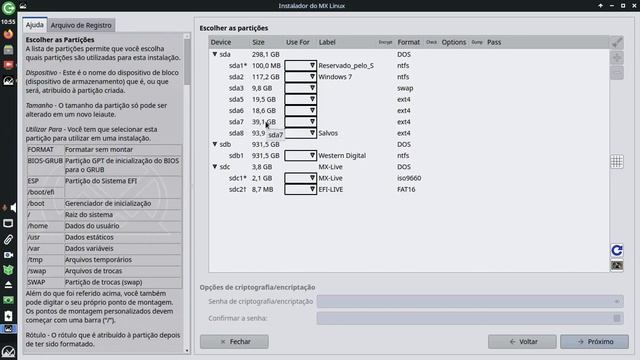Open Use For dropdown for sdc21
The image size is (640, 360).
300,189
